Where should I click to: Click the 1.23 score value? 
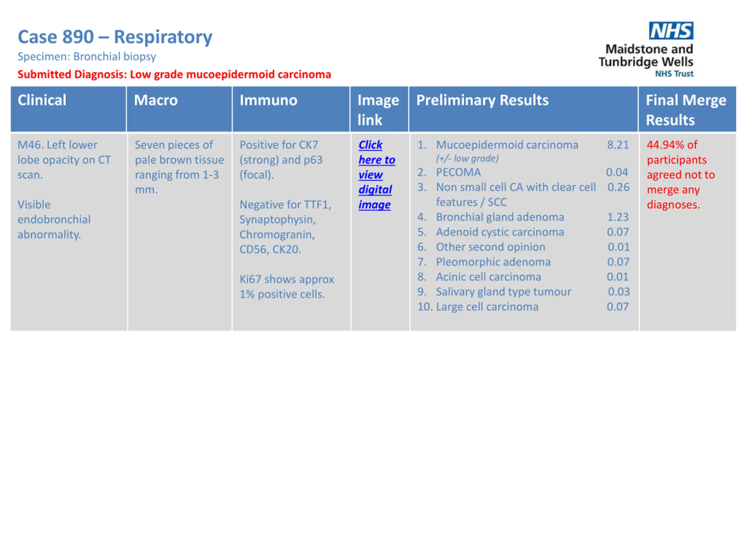coord(618,217)
